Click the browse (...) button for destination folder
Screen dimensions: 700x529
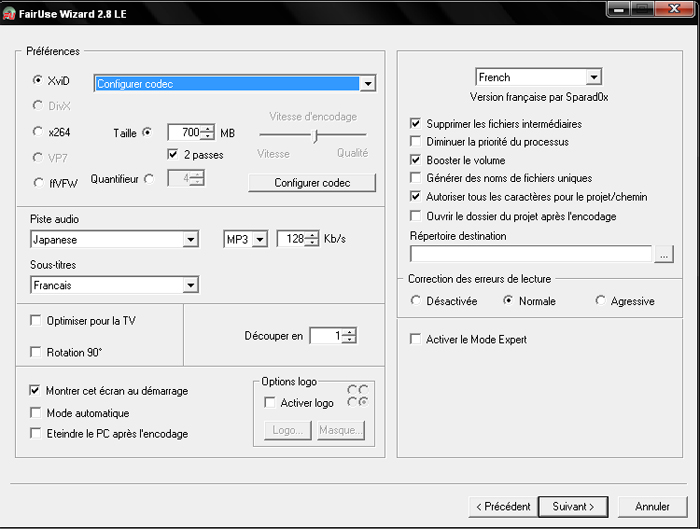point(664,254)
